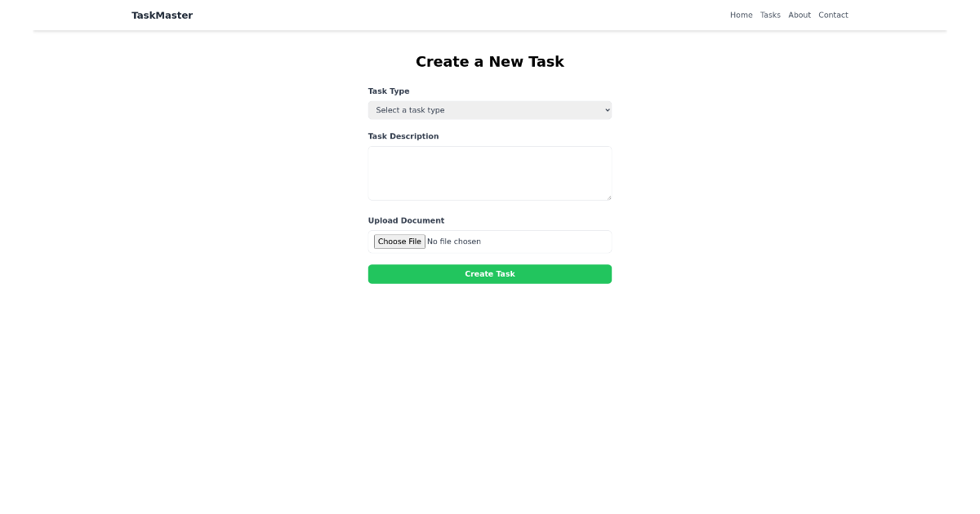This screenshot has height=514, width=980.
Task: Click the Upload Document label
Action: pyautogui.click(x=406, y=220)
